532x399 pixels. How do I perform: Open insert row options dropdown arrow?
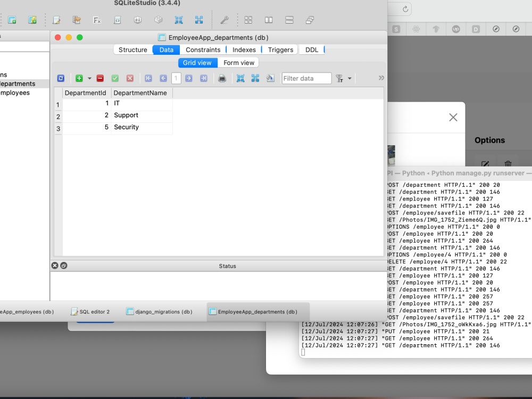(x=89, y=78)
